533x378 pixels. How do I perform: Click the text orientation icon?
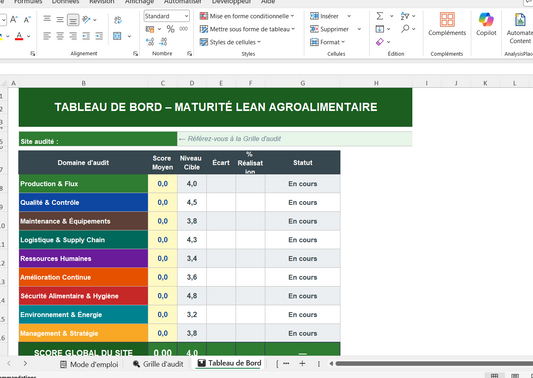86,19
